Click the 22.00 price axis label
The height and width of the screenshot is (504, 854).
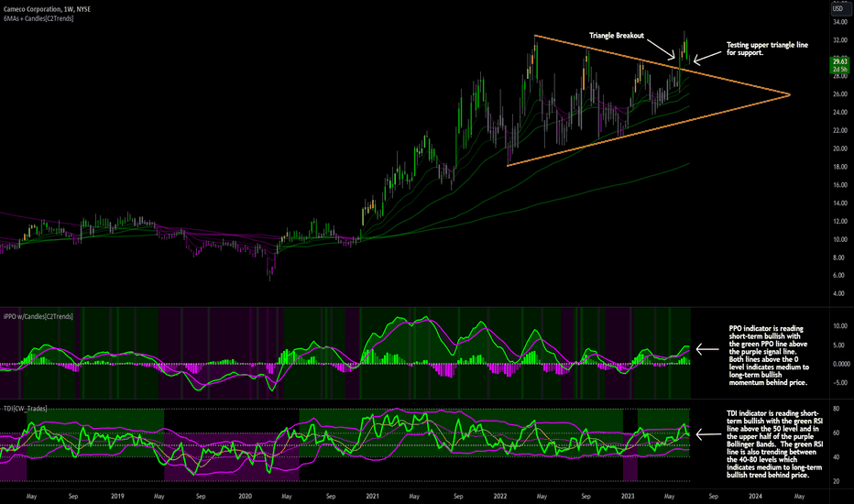coord(840,130)
